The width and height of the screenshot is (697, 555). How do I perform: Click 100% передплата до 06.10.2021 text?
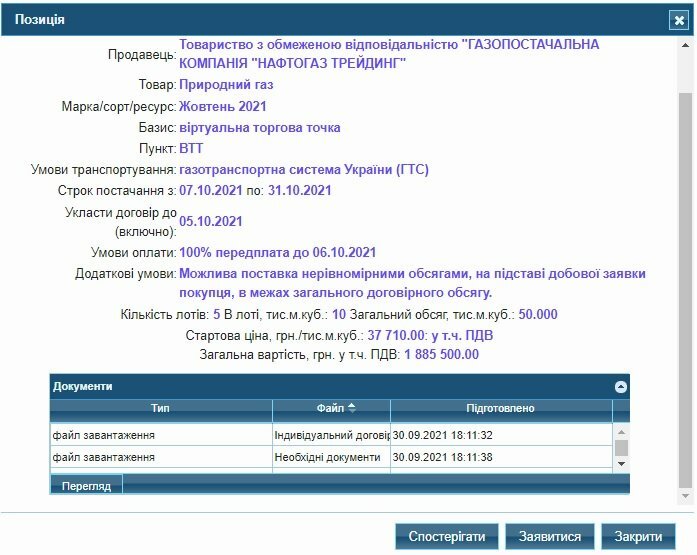(x=278, y=253)
